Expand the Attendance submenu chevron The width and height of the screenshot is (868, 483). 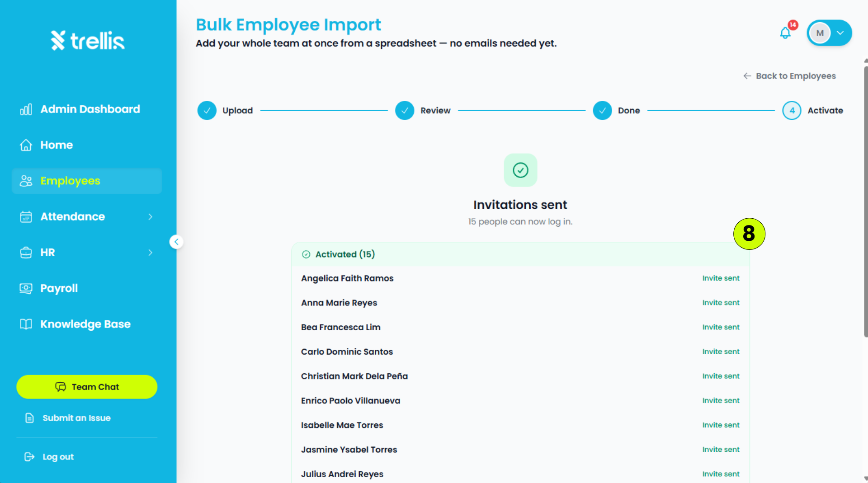click(x=151, y=217)
